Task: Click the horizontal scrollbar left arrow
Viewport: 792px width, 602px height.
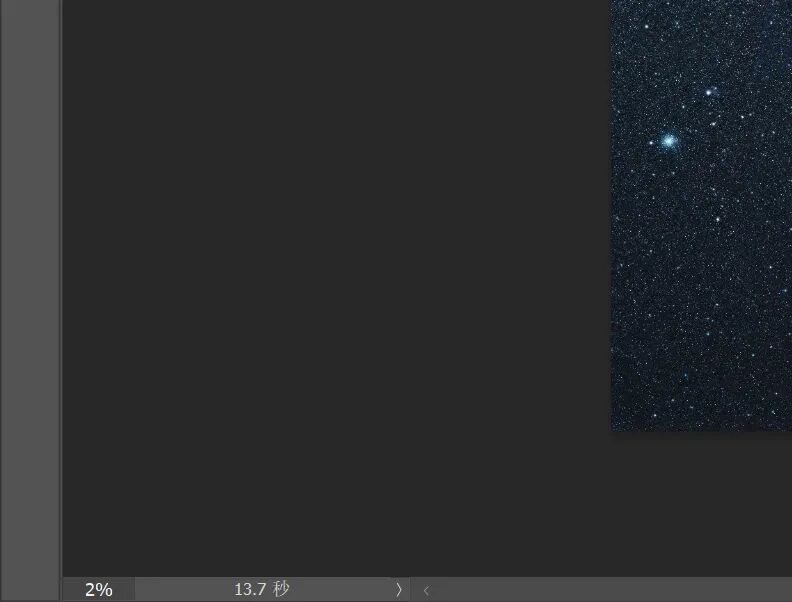Action: coord(426,590)
